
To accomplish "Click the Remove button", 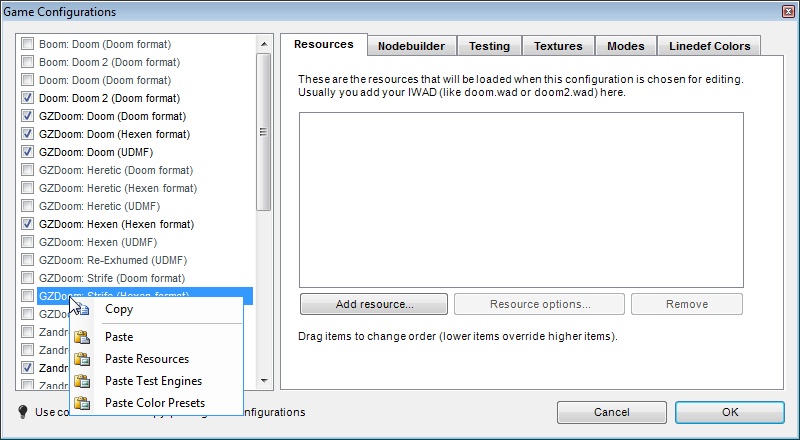I will (x=687, y=304).
